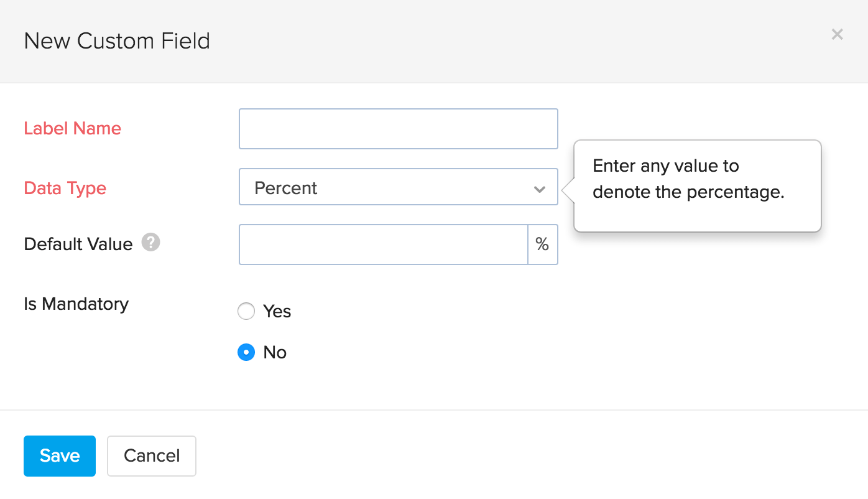868x499 pixels.
Task: Click the percent symbol beside Default Value
Action: pos(542,245)
